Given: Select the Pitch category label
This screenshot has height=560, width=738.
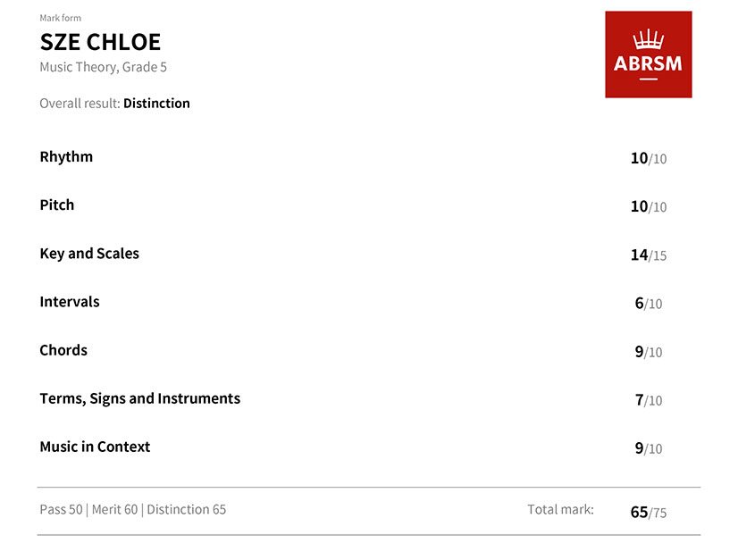Looking at the screenshot, I should (x=57, y=205).
